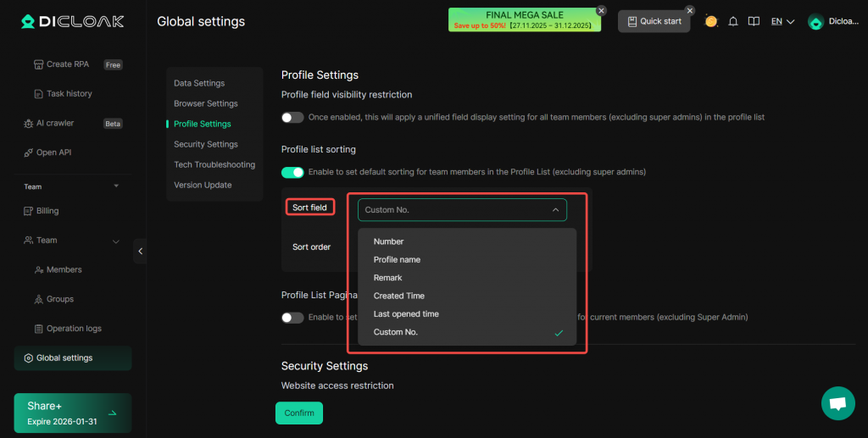Open the live chat support bubble
The width and height of the screenshot is (868, 438).
pyautogui.click(x=837, y=403)
